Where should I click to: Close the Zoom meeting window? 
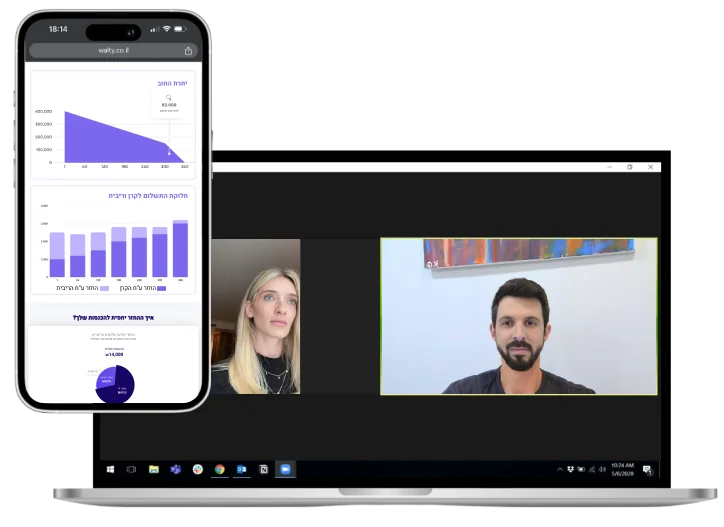(650, 167)
